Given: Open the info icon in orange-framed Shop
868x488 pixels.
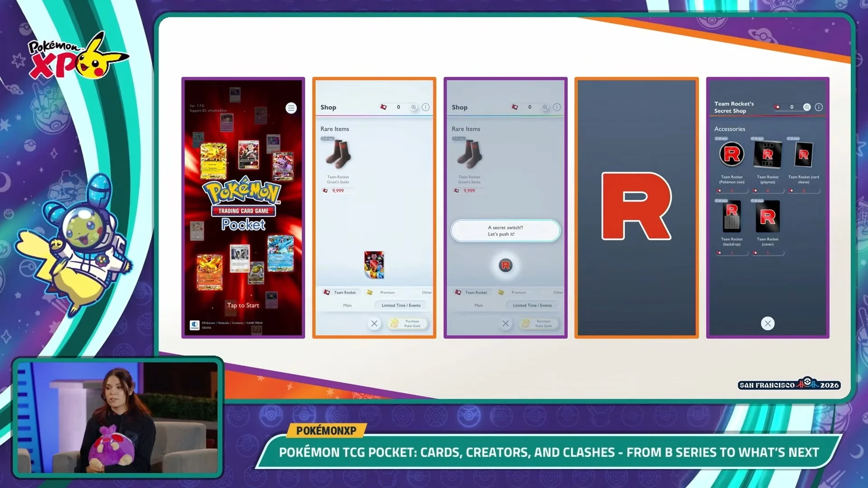Looking at the screenshot, I should click(425, 107).
